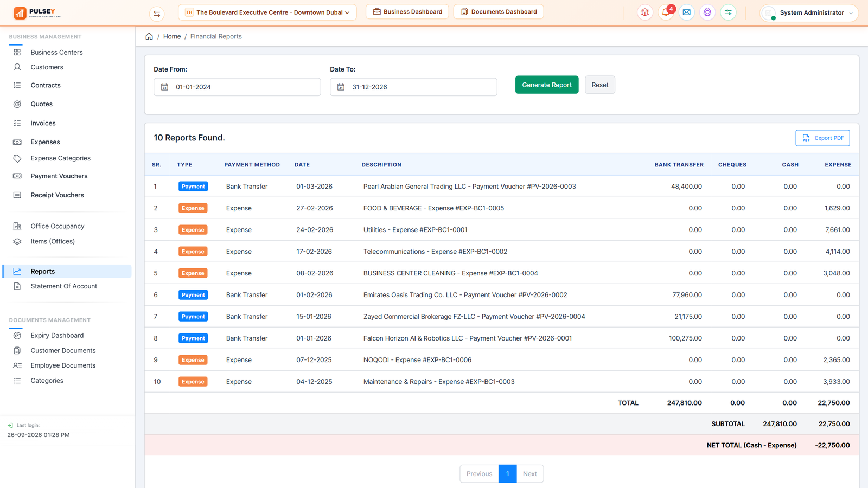The image size is (868, 488).
Task: Click the Date From input field
Action: [x=237, y=87]
